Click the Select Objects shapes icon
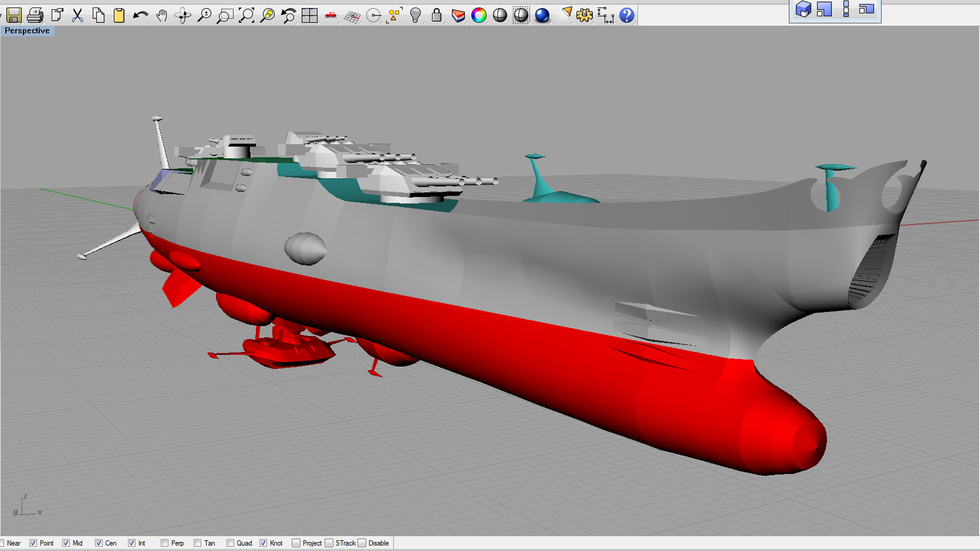Image resolution: width=980 pixels, height=551 pixels. point(395,15)
